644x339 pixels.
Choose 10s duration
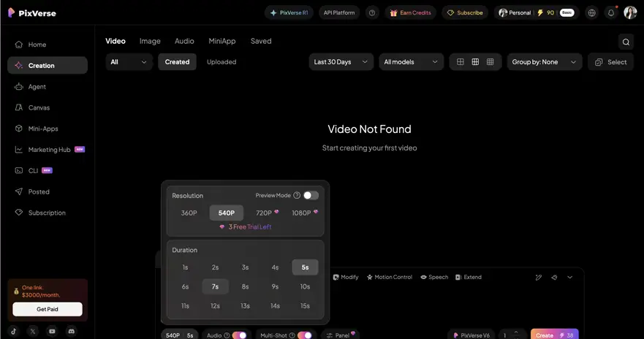305,286
